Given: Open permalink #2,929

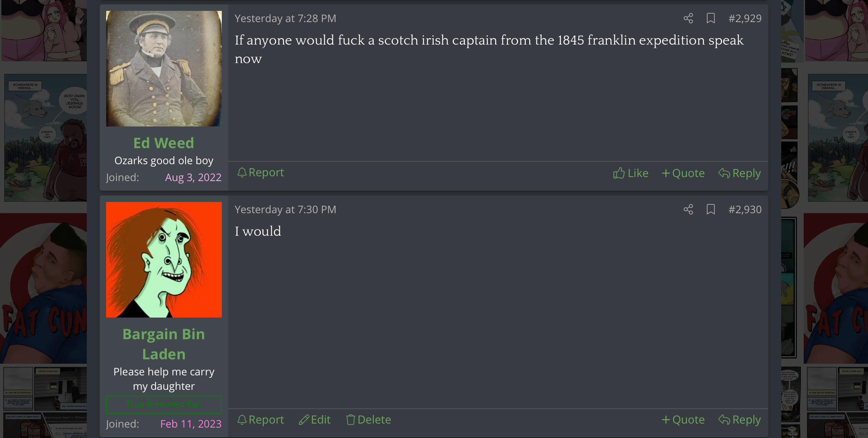Looking at the screenshot, I should pos(745,18).
